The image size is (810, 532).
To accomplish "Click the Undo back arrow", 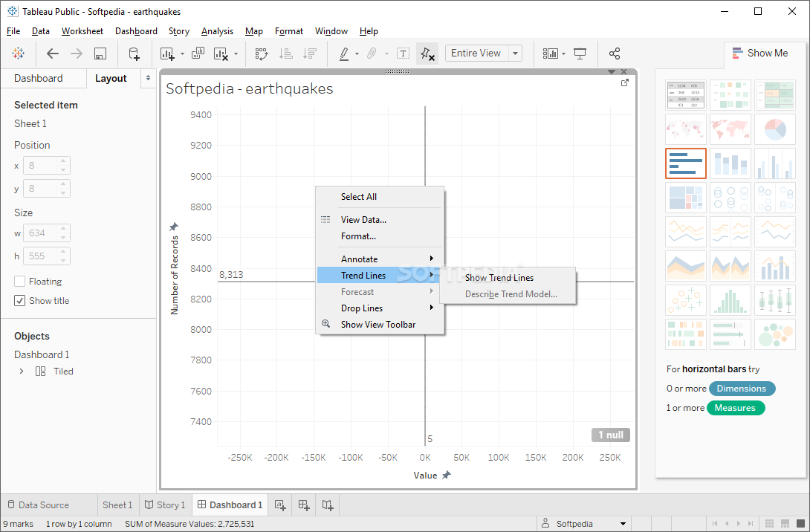I will 52,53.
